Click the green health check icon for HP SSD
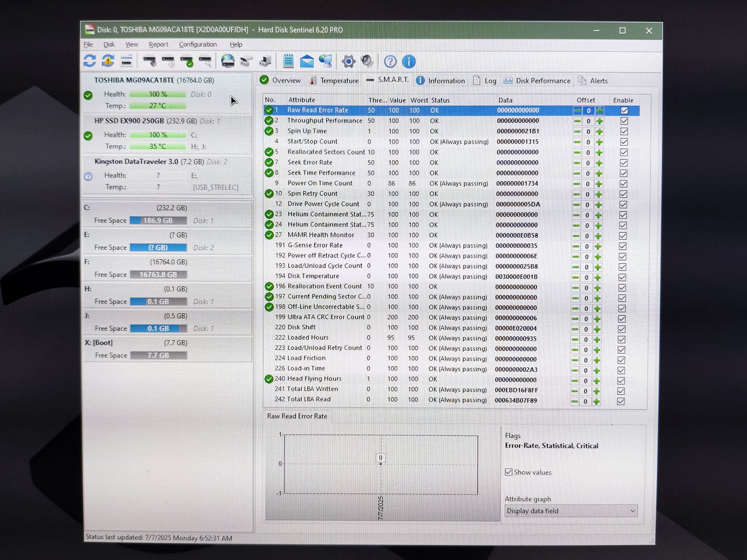This screenshot has width=747, height=560. 88,136
